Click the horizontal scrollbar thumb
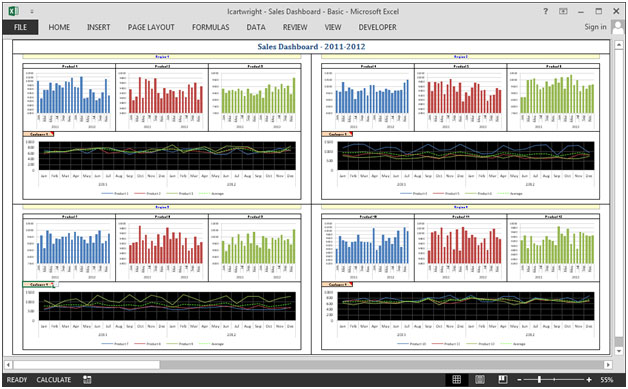Viewport: 628px width, 389px height. [x=87, y=365]
